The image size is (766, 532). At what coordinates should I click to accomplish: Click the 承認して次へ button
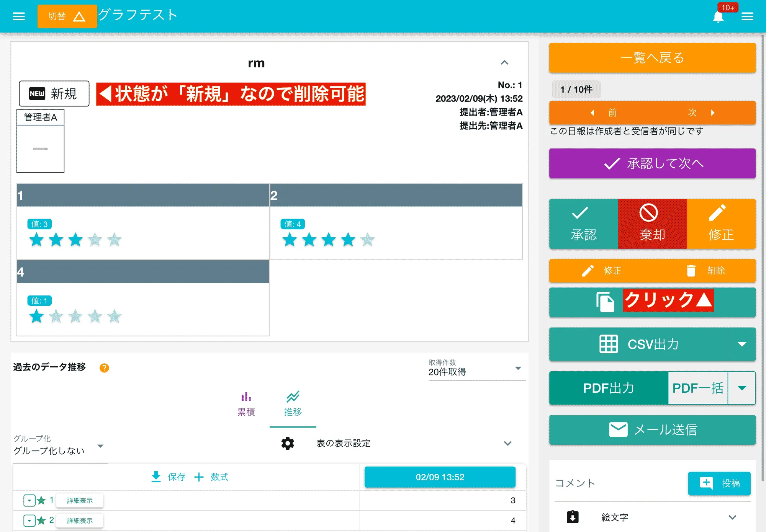[652, 163]
